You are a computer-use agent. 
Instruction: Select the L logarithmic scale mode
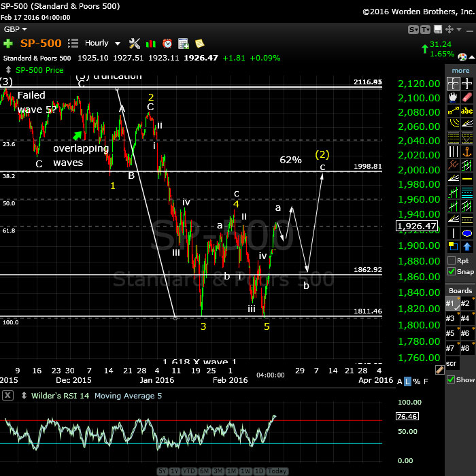408,381
